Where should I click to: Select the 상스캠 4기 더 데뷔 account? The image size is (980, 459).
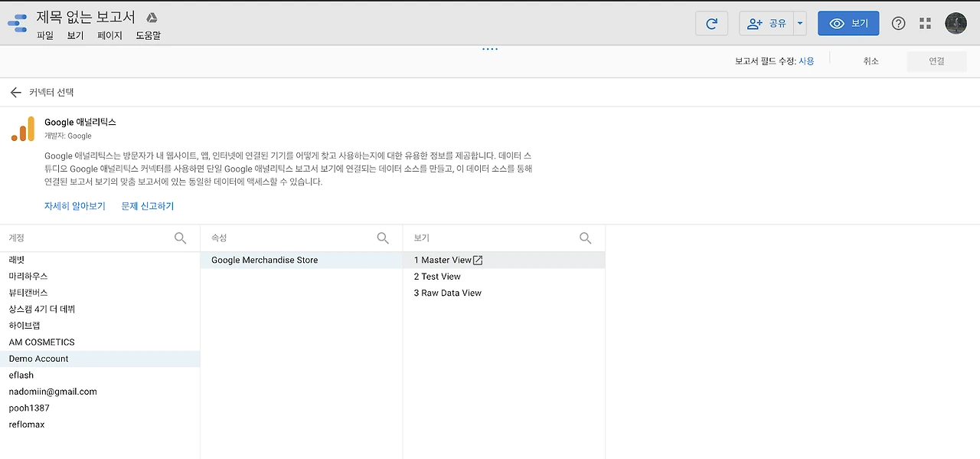click(x=100, y=310)
